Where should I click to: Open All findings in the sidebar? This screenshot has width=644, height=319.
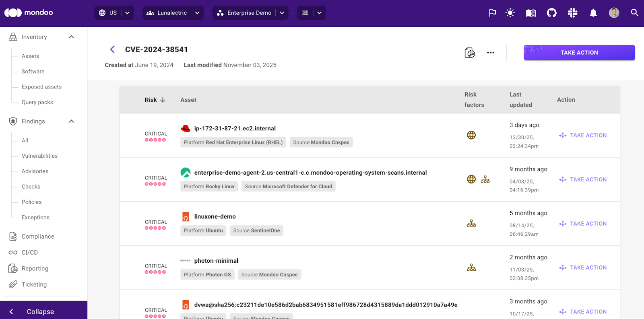(25, 140)
